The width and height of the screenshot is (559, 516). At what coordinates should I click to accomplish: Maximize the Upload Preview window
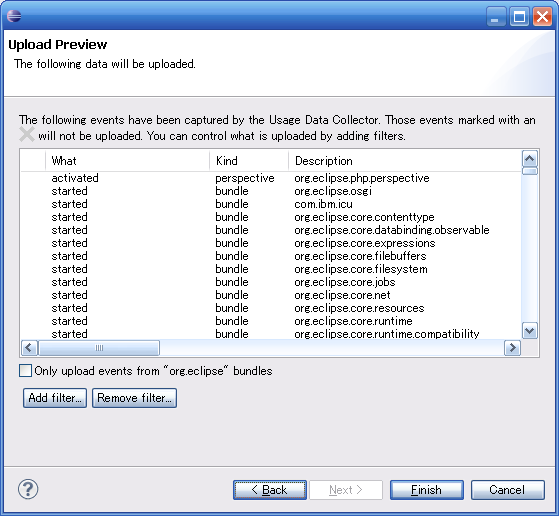(519, 16)
